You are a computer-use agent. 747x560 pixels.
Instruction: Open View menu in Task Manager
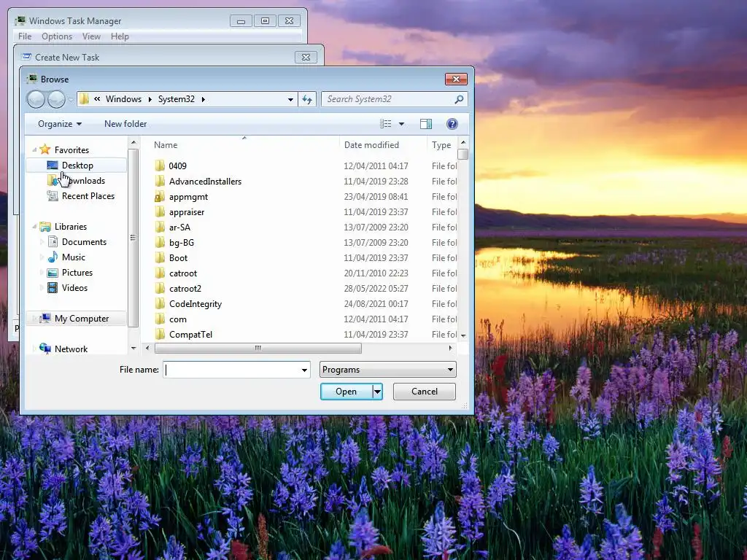click(x=91, y=36)
